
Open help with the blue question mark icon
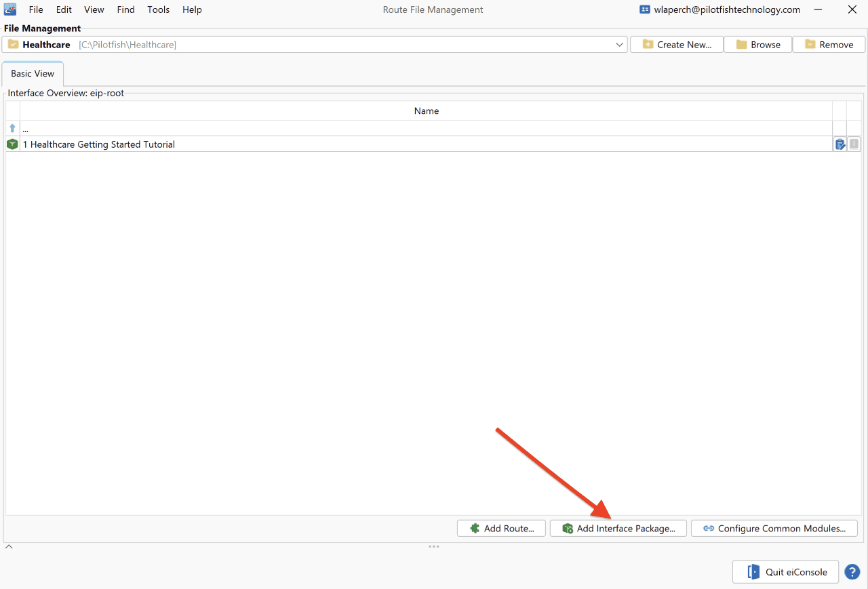click(852, 572)
